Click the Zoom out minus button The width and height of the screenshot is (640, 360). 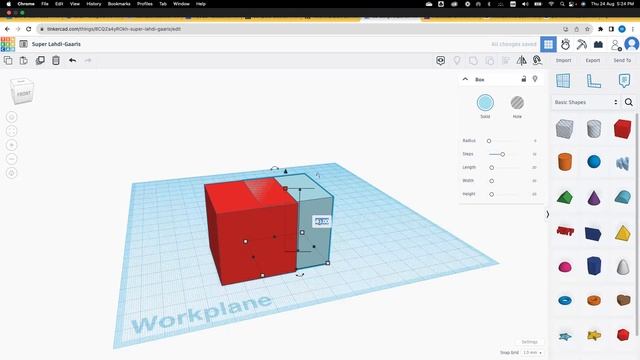coord(12,159)
